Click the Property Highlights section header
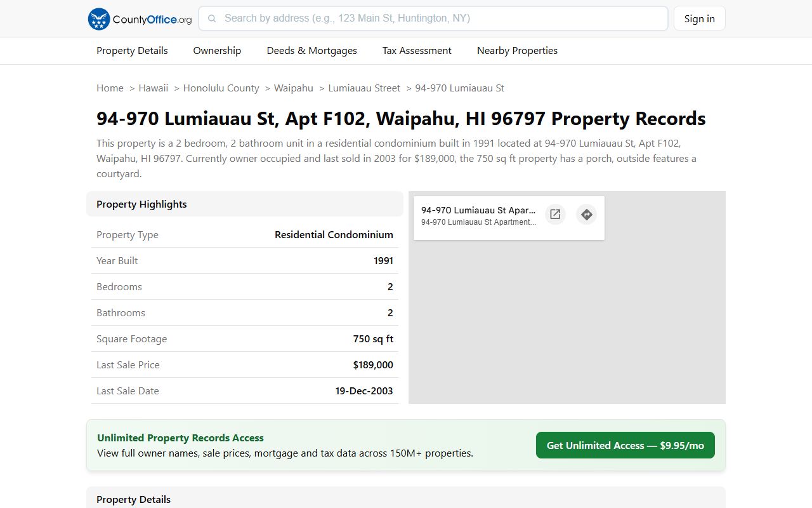The width and height of the screenshot is (812, 508). click(245, 204)
